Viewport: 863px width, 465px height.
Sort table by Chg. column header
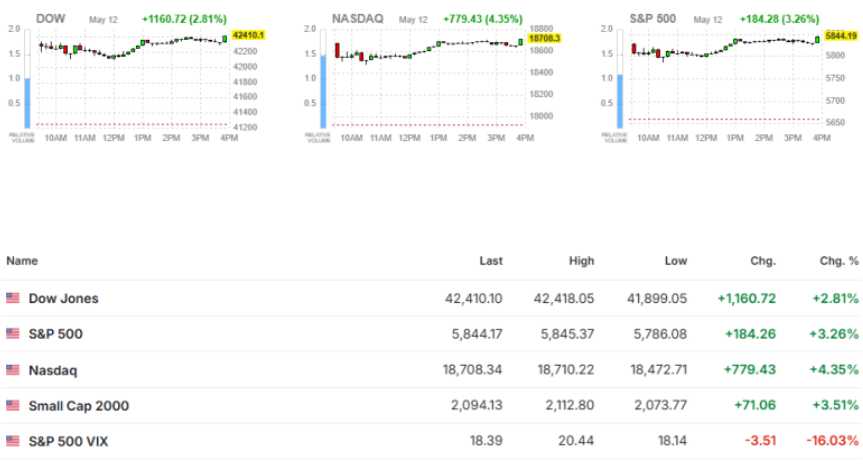click(x=763, y=261)
